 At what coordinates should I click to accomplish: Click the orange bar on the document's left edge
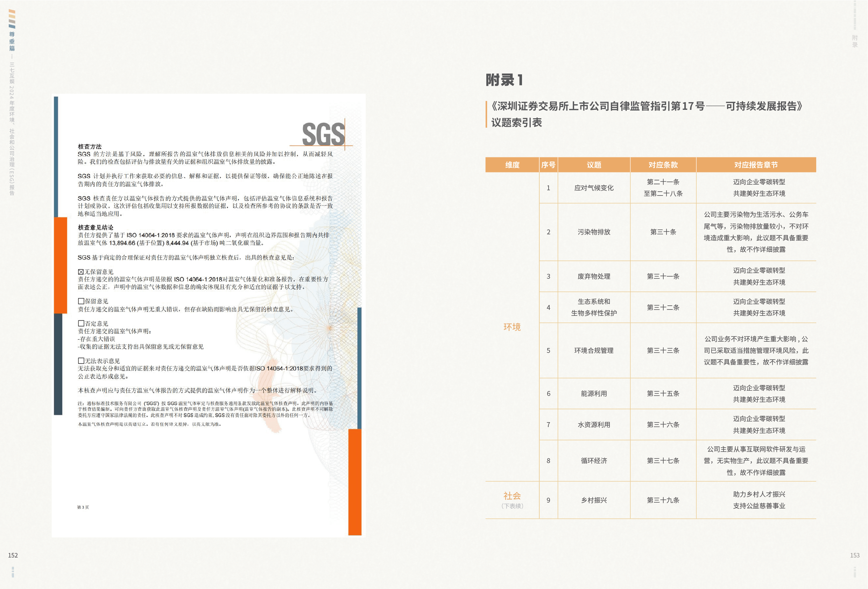coord(61,265)
